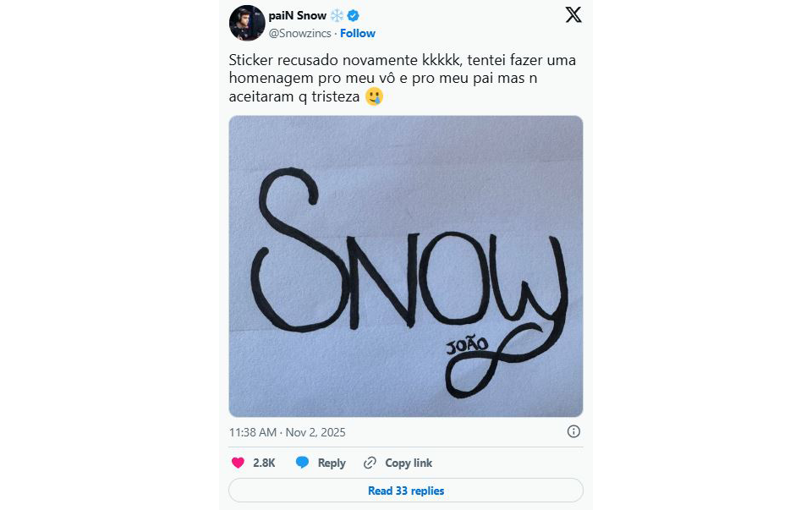Click the 2.8K likes count
This screenshot has width=812, height=510.
pos(264,463)
